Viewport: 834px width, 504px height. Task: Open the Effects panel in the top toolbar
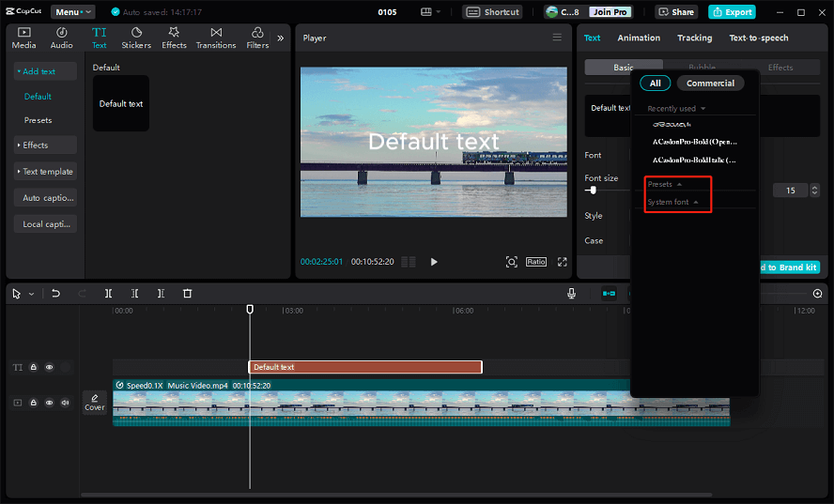point(174,38)
